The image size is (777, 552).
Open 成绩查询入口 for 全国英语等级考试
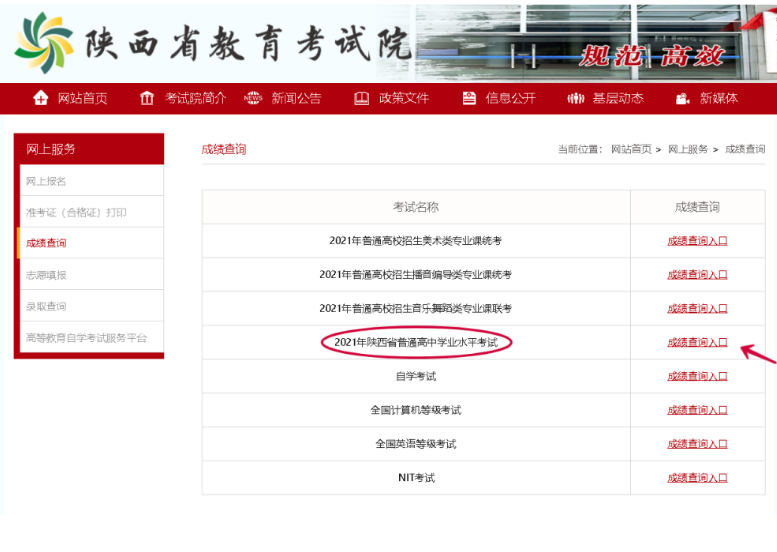point(697,444)
